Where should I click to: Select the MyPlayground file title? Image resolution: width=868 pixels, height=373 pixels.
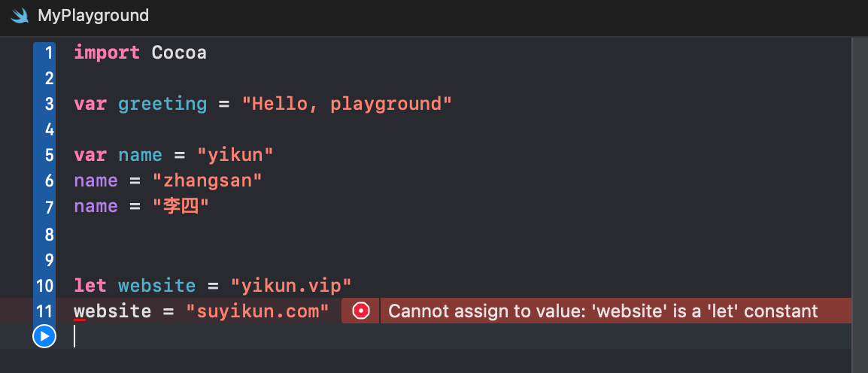point(93,15)
